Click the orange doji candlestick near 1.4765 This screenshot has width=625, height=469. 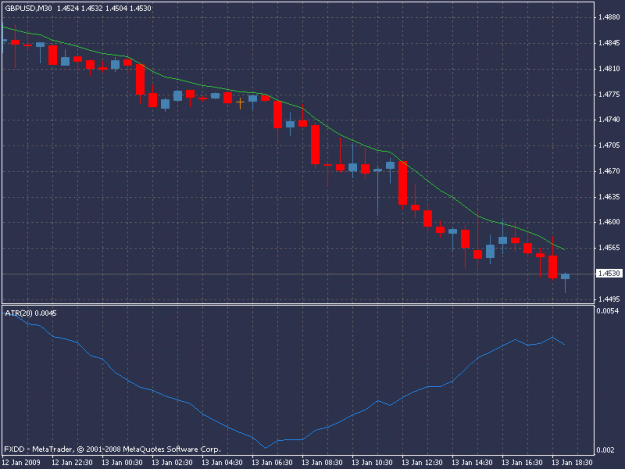pyautogui.click(x=240, y=103)
